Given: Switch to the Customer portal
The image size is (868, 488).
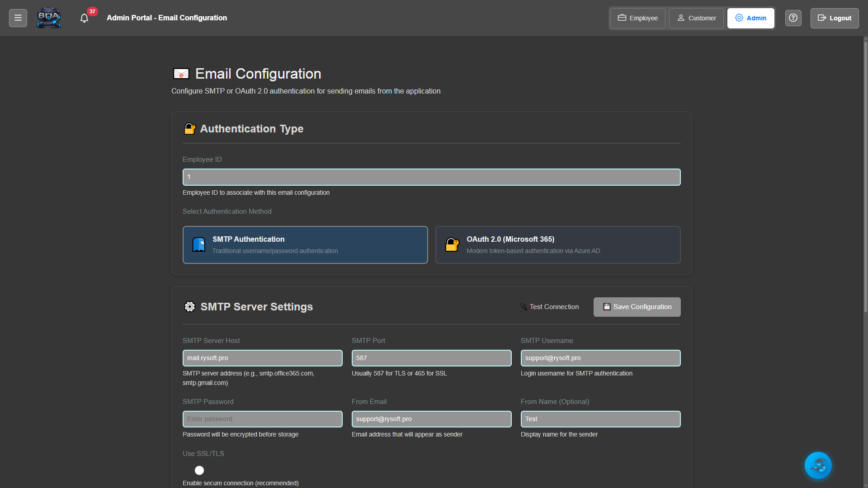Looking at the screenshot, I should click(696, 18).
